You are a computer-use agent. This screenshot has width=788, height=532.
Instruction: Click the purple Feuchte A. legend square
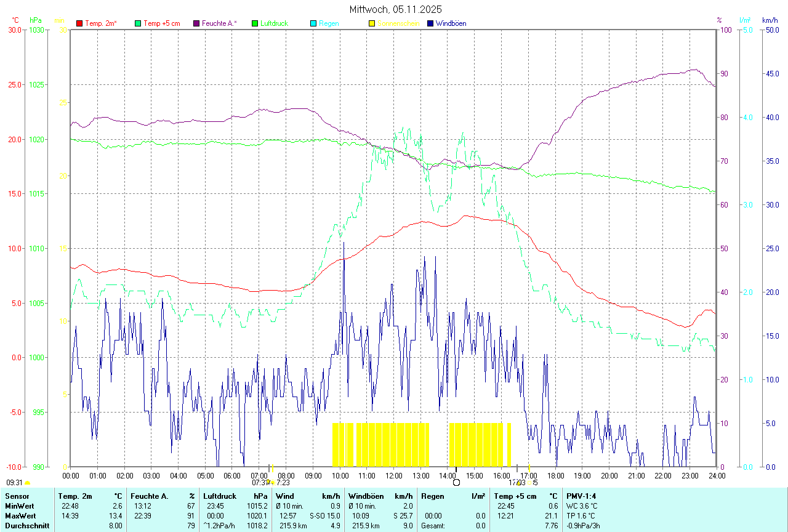tap(196, 23)
